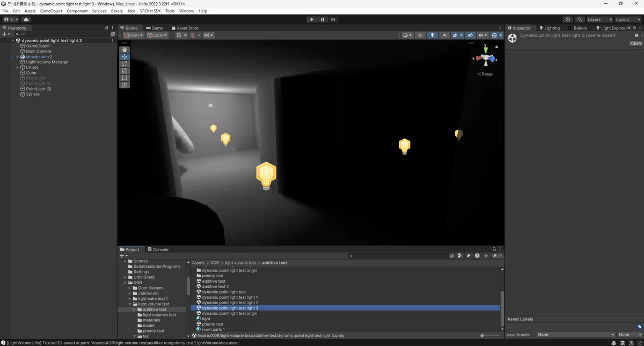Lock the Inspector panel

[634, 28]
